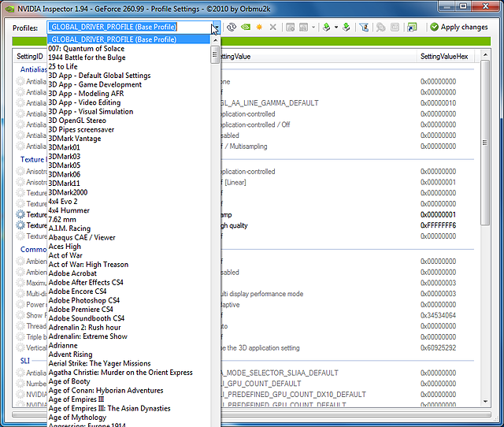Click the Multi display performance mode value
Viewport: 504px width, 427px height.
(262, 294)
